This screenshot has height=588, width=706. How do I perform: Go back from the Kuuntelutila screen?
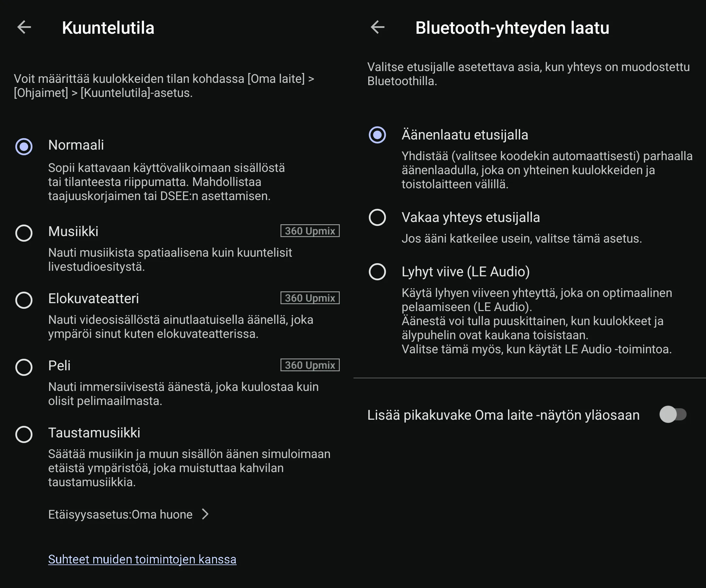click(24, 27)
